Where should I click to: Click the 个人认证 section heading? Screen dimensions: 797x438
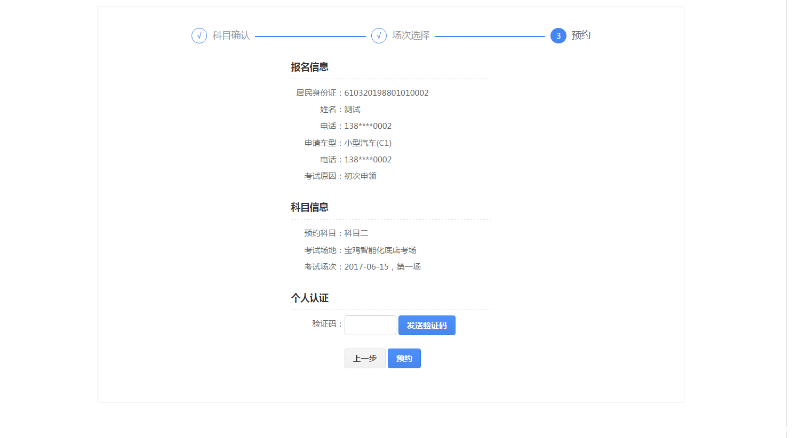[x=310, y=298]
